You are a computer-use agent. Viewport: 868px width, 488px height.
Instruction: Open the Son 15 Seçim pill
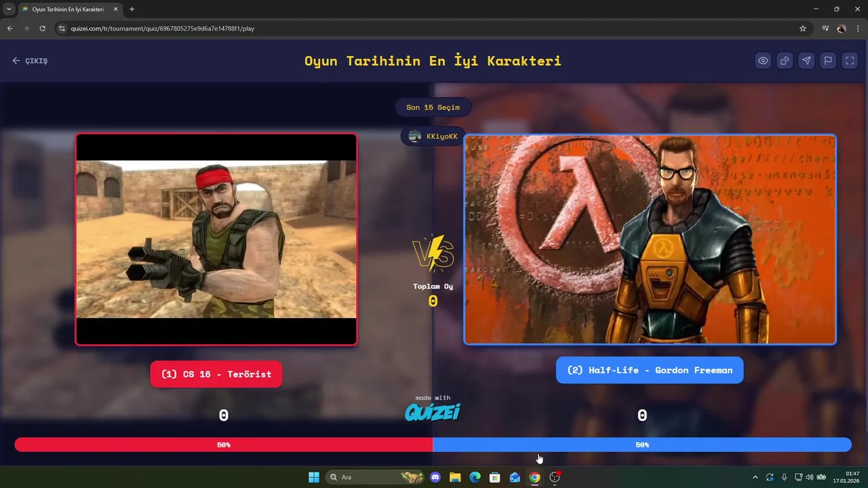pos(433,107)
